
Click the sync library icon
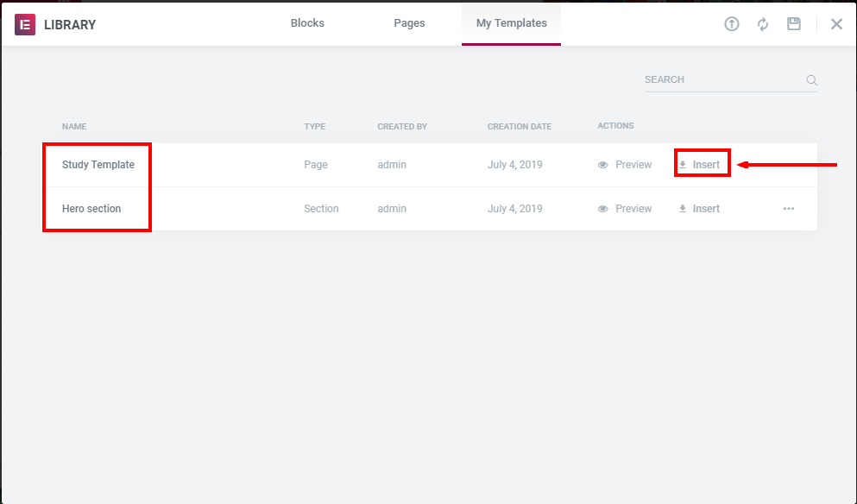pyautogui.click(x=762, y=24)
